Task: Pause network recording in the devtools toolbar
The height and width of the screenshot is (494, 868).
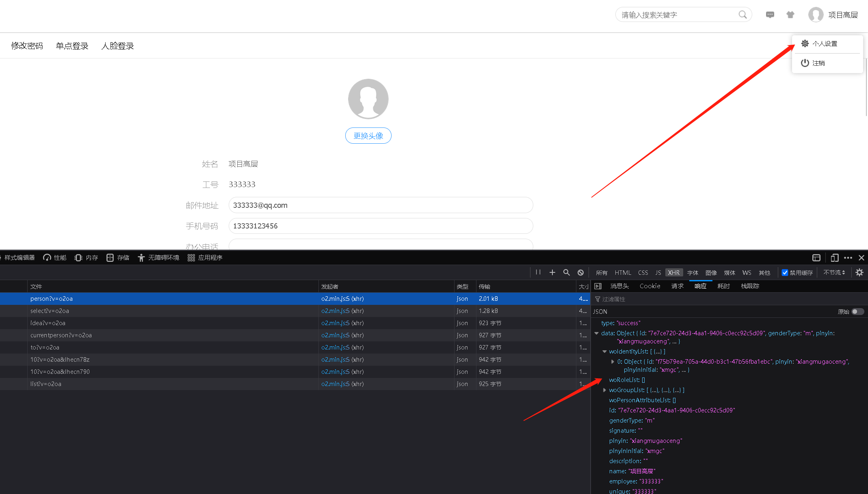Action: click(x=538, y=272)
